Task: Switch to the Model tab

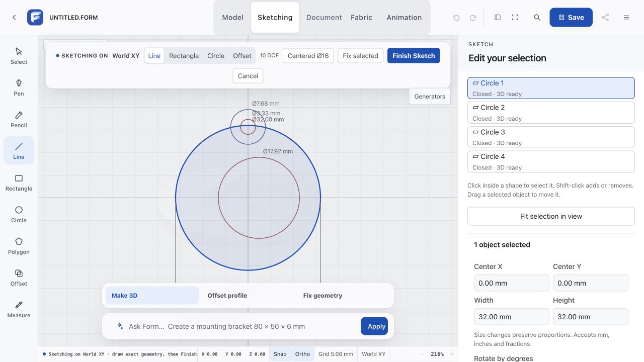Action: click(x=232, y=17)
